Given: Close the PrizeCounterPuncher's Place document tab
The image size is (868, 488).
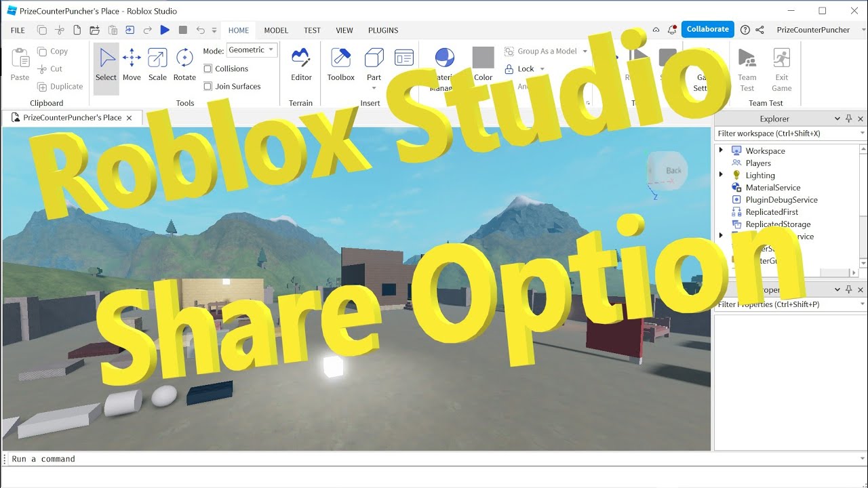Looking at the screenshot, I should pyautogui.click(x=130, y=117).
